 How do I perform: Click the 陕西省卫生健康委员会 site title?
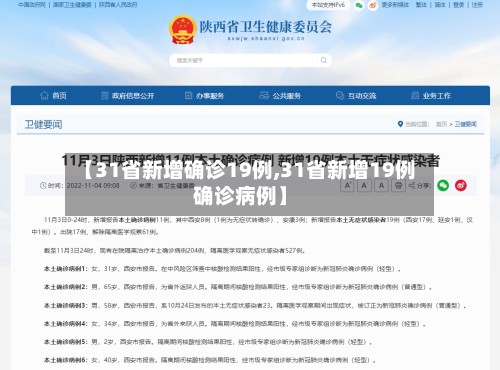pyautogui.click(x=266, y=27)
